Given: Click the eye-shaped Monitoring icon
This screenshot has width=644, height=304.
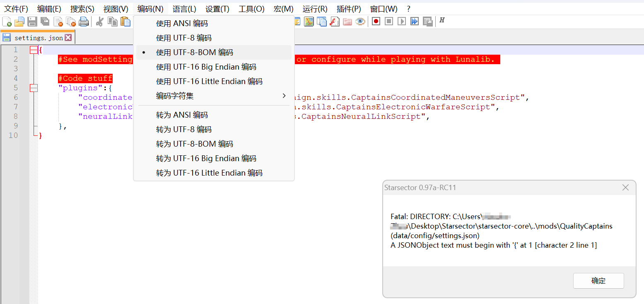Looking at the screenshot, I should pyautogui.click(x=360, y=22).
